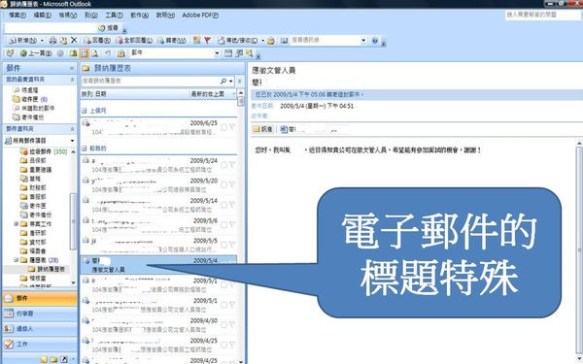Open the Send/Receive dropdown arrow
Viewport: 583px width, 364px height.
pos(263,40)
